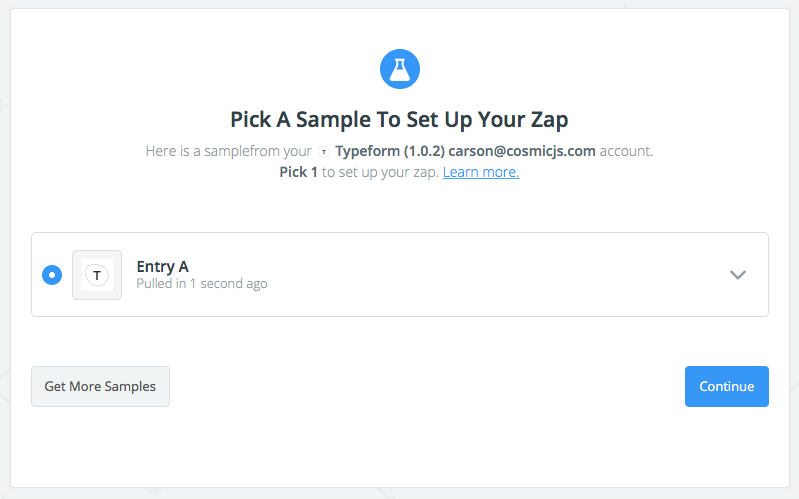Screen dimensions: 799x499
Task: Click the word 'Zap' in the heading
Action: tap(547, 120)
